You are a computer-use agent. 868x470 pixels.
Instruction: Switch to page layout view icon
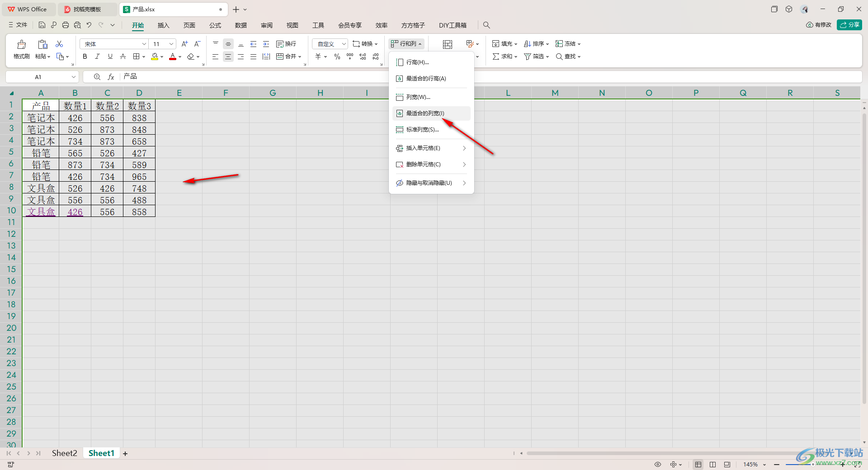712,465
